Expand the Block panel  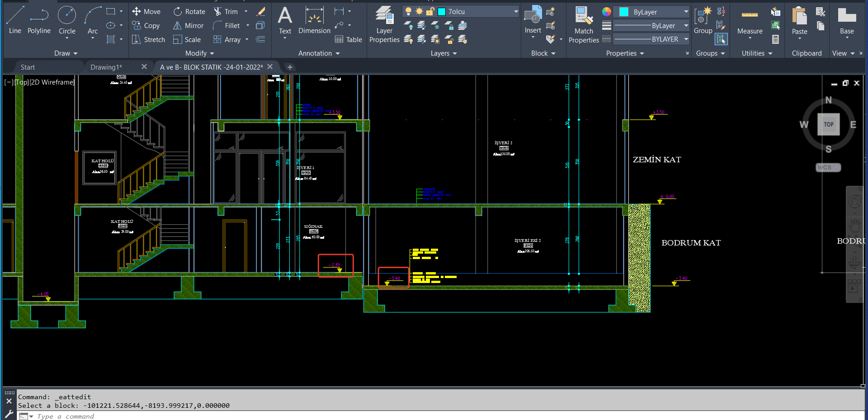click(543, 53)
